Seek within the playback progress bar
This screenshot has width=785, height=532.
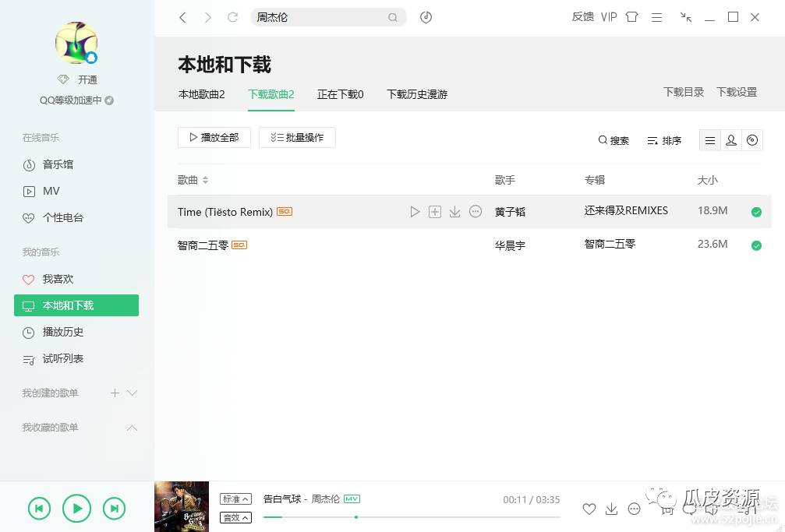tap(412, 517)
